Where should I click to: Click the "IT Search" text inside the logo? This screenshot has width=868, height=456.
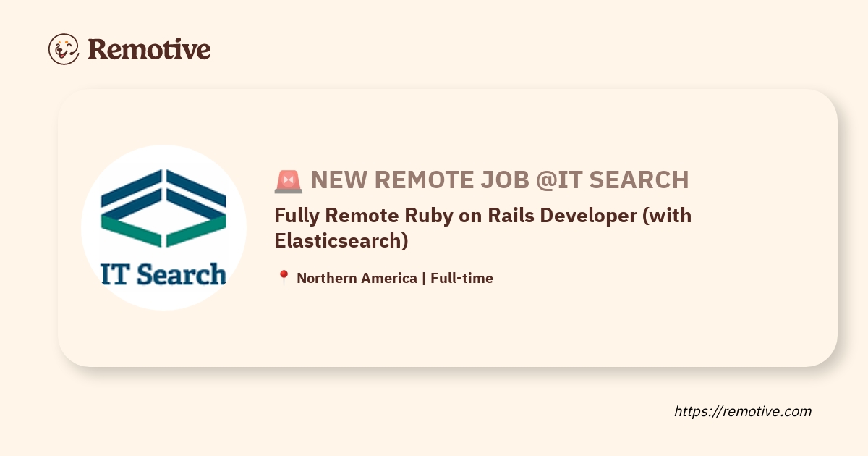(x=163, y=275)
